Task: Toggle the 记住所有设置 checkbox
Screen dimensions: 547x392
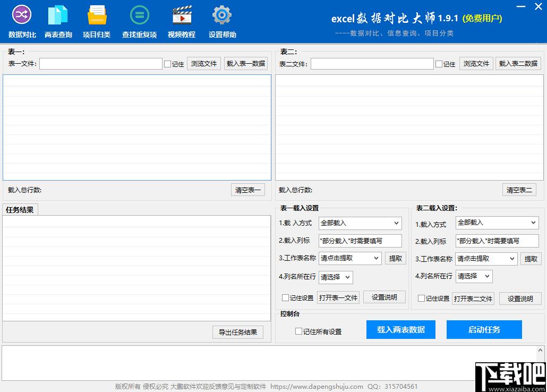Action: pyautogui.click(x=299, y=331)
